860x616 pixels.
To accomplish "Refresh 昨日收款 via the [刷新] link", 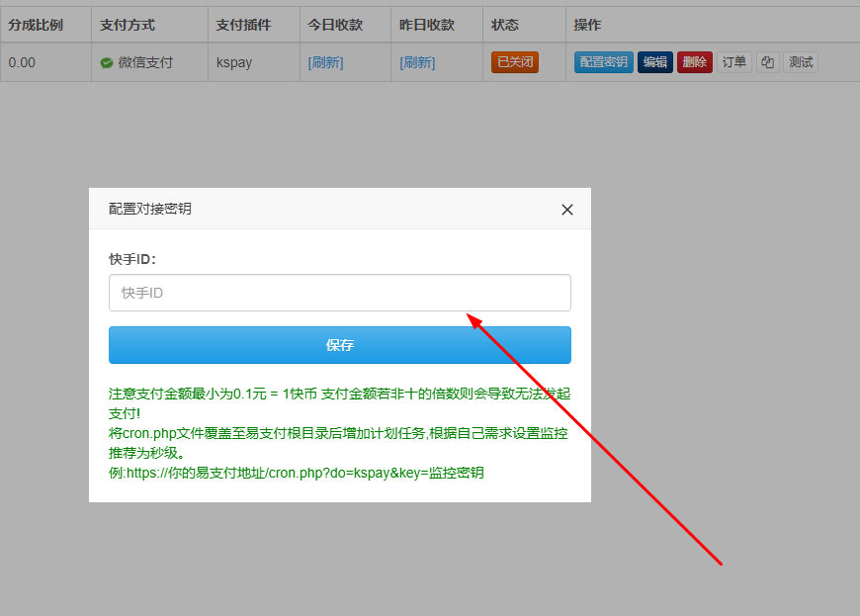I will pyautogui.click(x=417, y=62).
